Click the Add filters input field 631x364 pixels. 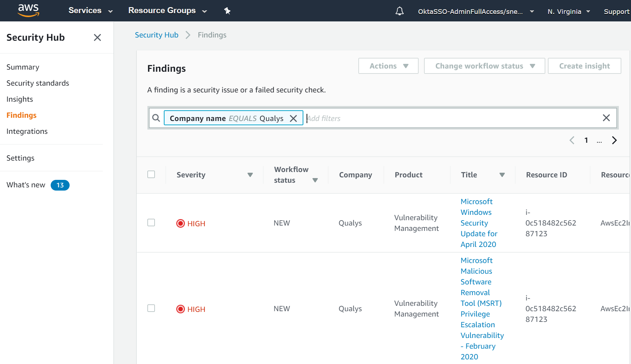pyautogui.click(x=451, y=118)
